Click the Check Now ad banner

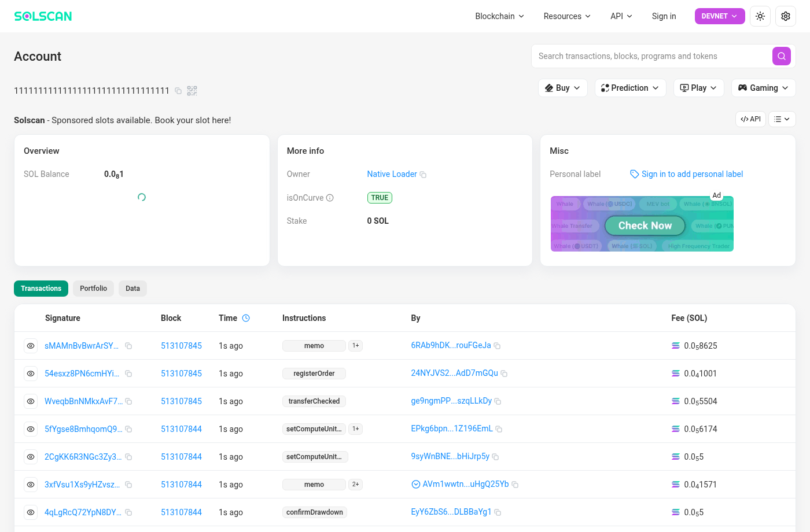pyautogui.click(x=642, y=224)
